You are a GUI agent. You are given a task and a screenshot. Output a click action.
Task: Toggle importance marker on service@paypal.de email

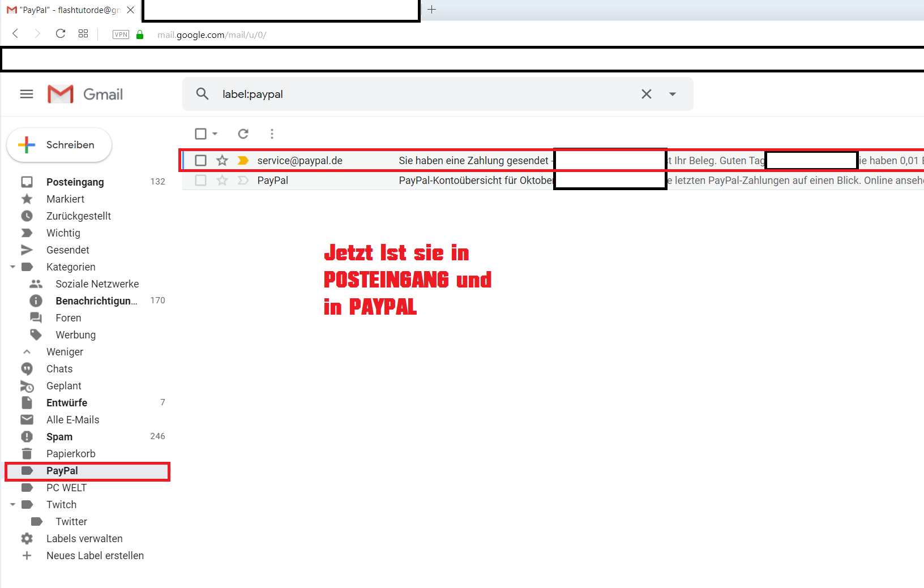pyautogui.click(x=243, y=160)
